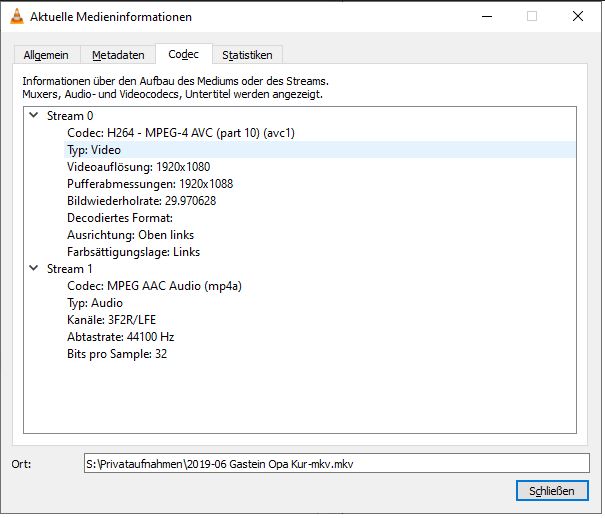Click the Ort file path field
Image resolution: width=605 pixels, height=518 pixels.
(336, 463)
